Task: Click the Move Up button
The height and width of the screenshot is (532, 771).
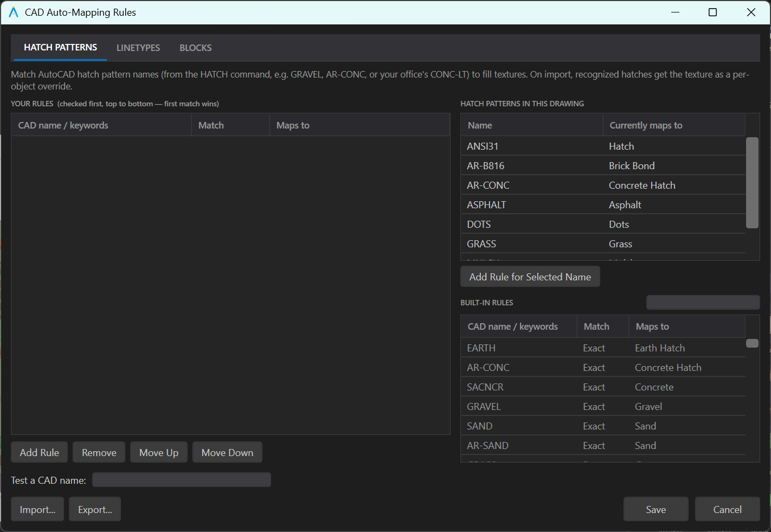Action: tap(159, 452)
